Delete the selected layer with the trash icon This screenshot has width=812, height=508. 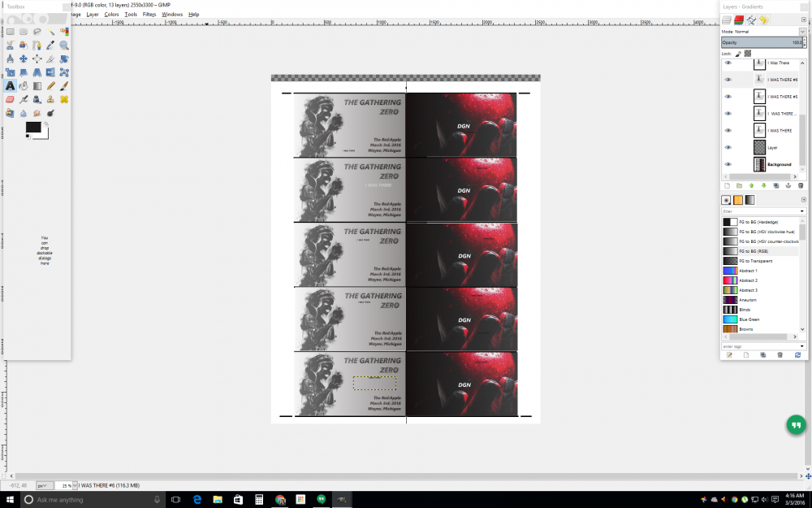click(801, 185)
